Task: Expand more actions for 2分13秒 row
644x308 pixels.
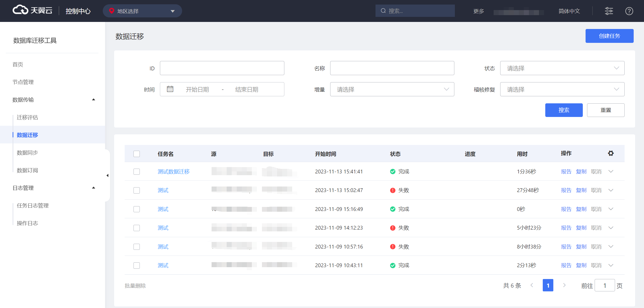Action: 611,265
